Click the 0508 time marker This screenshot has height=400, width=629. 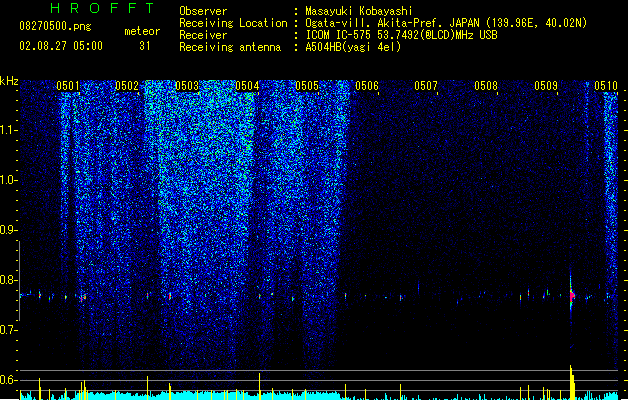tap(486, 86)
